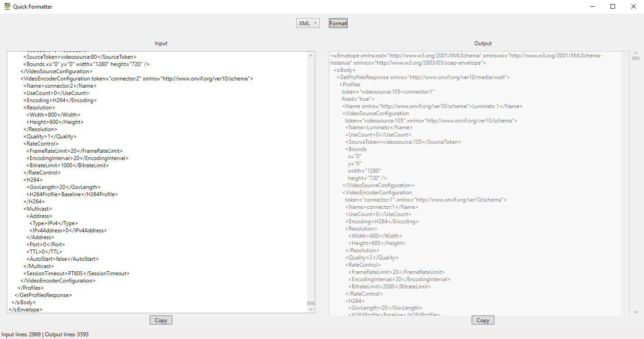
Task: Click the Format button
Action: click(x=338, y=23)
